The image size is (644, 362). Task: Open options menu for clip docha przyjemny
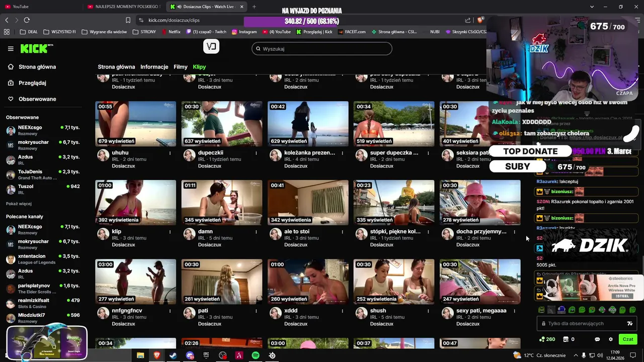coord(514,232)
